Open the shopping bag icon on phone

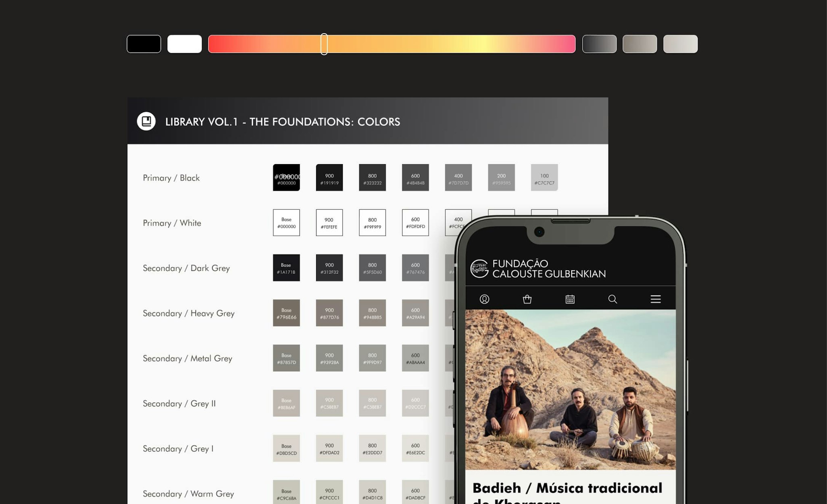pyautogui.click(x=527, y=299)
